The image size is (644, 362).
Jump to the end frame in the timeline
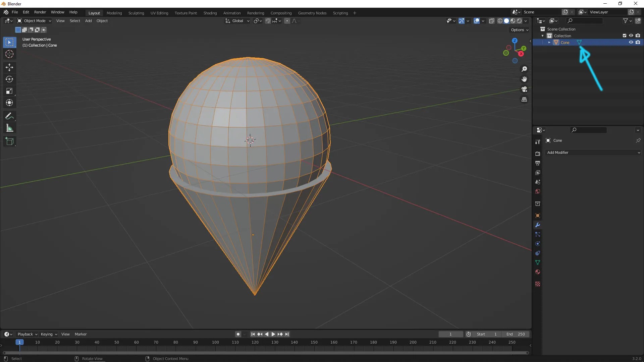point(287,334)
